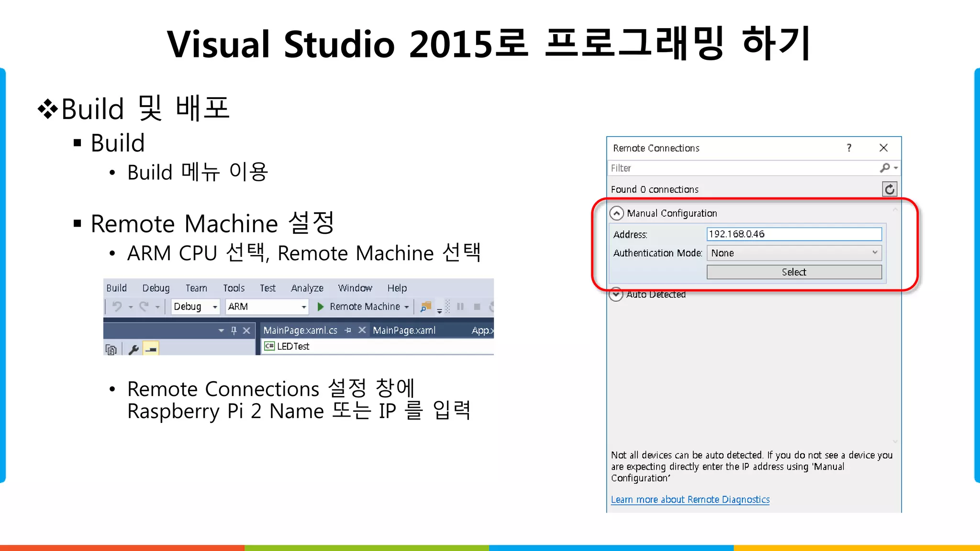Open the Help menu

click(x=397, y=288)
